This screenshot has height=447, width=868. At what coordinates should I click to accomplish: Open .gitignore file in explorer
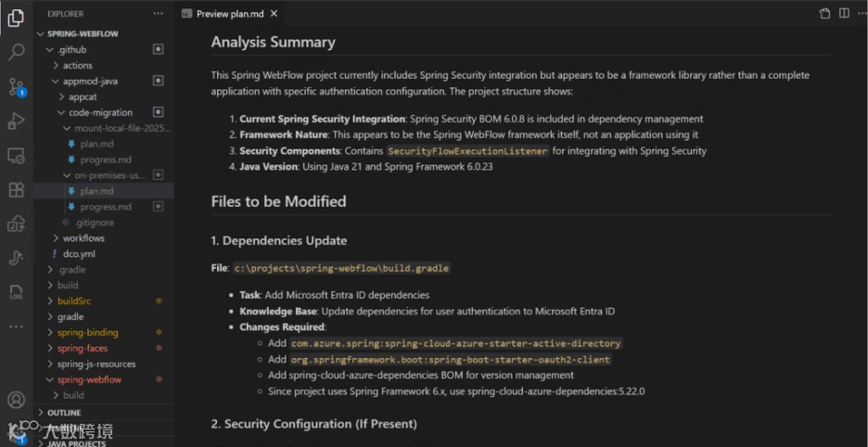[x=95, y=223]
